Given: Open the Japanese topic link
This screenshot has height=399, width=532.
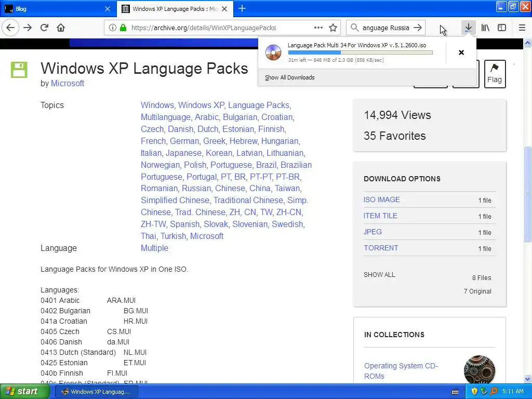Looking at the screenshot, I should (183, 153).
